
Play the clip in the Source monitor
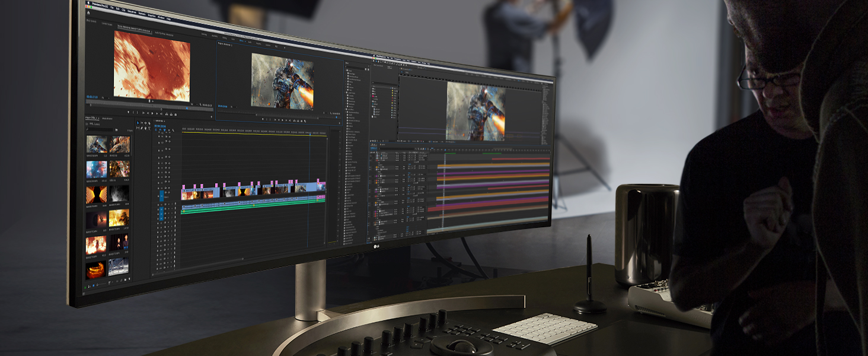coord(152,113)
